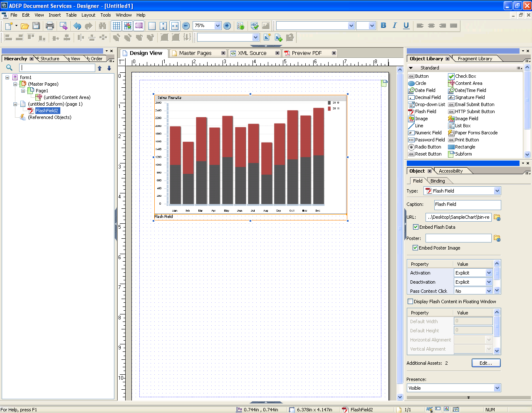Move object up in Hierarchy with arrow
This screenshot has height=413, width=532.
click(x=100, y=68)
